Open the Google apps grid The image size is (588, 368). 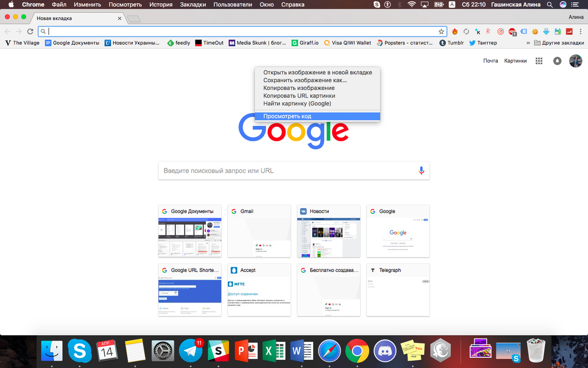[539, 61]
